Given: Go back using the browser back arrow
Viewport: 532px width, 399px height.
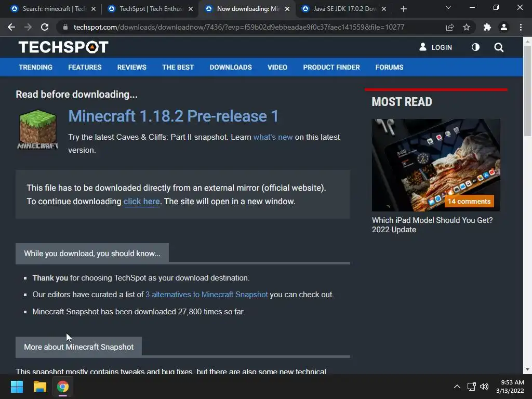Looking at the screenshot, I should (x=11, y=27).
